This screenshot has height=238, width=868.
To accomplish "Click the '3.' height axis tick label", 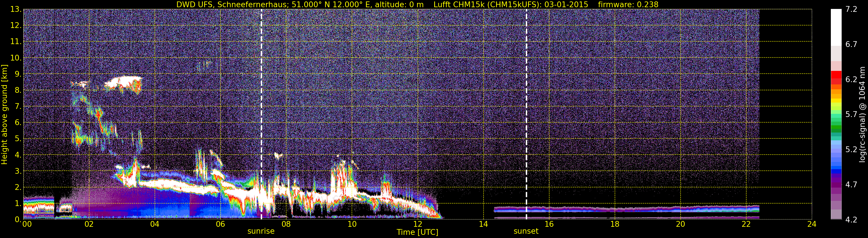I will 18,171.
